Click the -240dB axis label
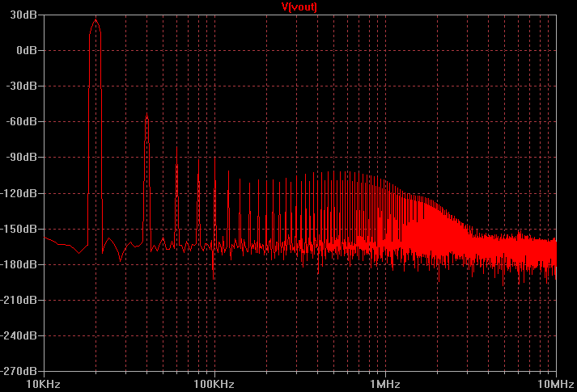The height and width of the screenshot is (392, 577). pyautogui.click(x=19, y=335)
